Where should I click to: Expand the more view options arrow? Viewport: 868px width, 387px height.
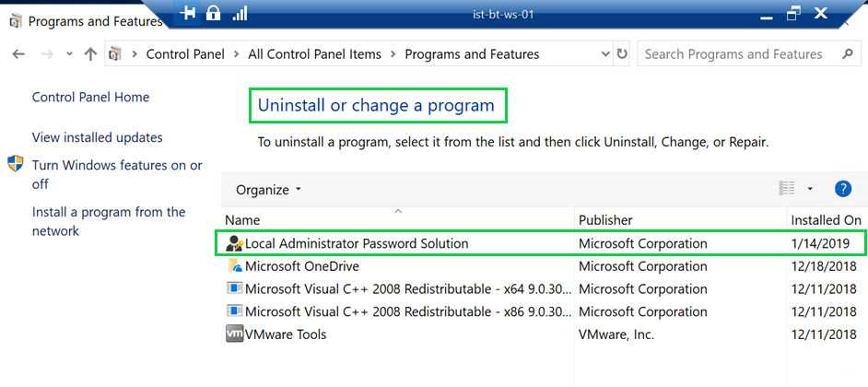pyautogui.click(x=810, y=189)
